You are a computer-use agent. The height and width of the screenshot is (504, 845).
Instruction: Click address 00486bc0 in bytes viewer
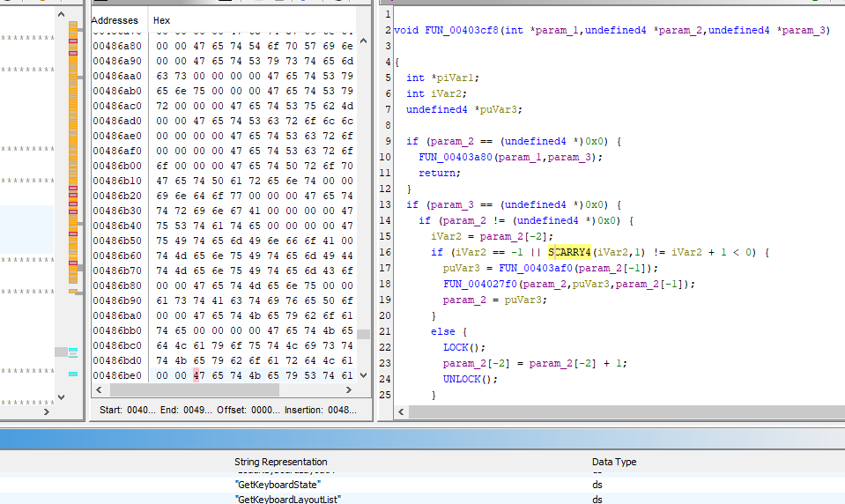pyautogui.click(x=117, y=345)
